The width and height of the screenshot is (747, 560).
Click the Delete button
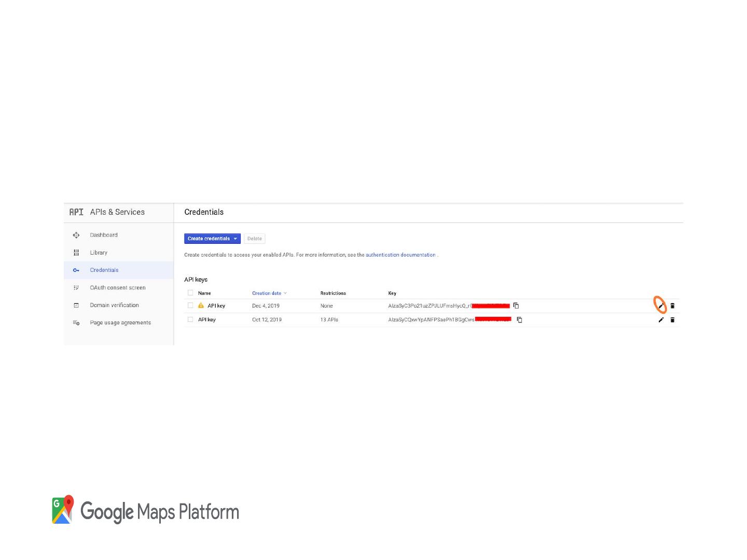pos(255,239)
